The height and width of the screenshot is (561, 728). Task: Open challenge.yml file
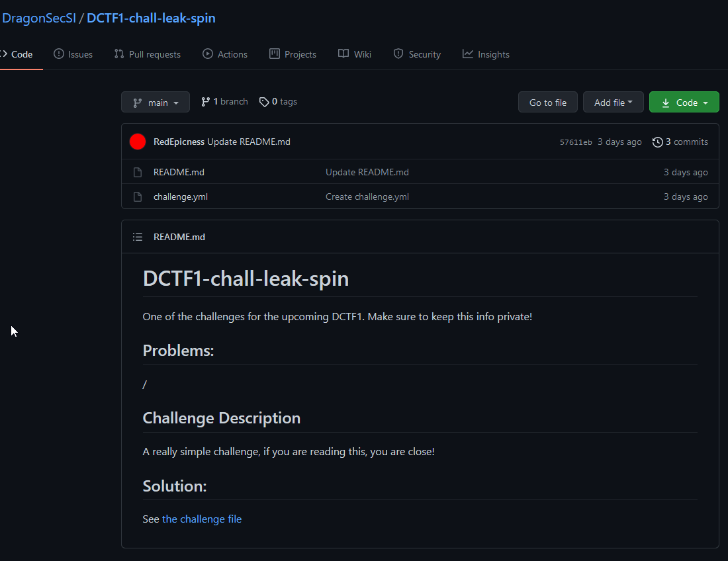click(x=181, y=196)
